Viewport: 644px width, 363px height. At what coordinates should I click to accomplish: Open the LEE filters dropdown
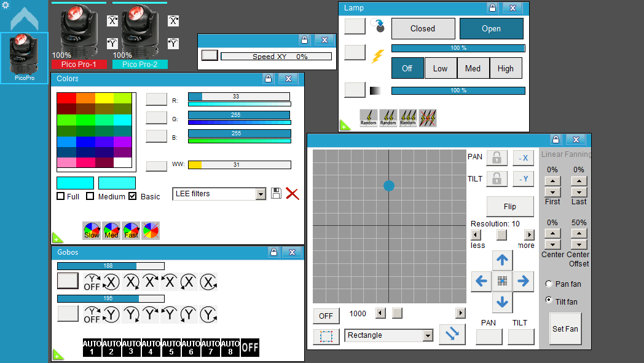261,194
